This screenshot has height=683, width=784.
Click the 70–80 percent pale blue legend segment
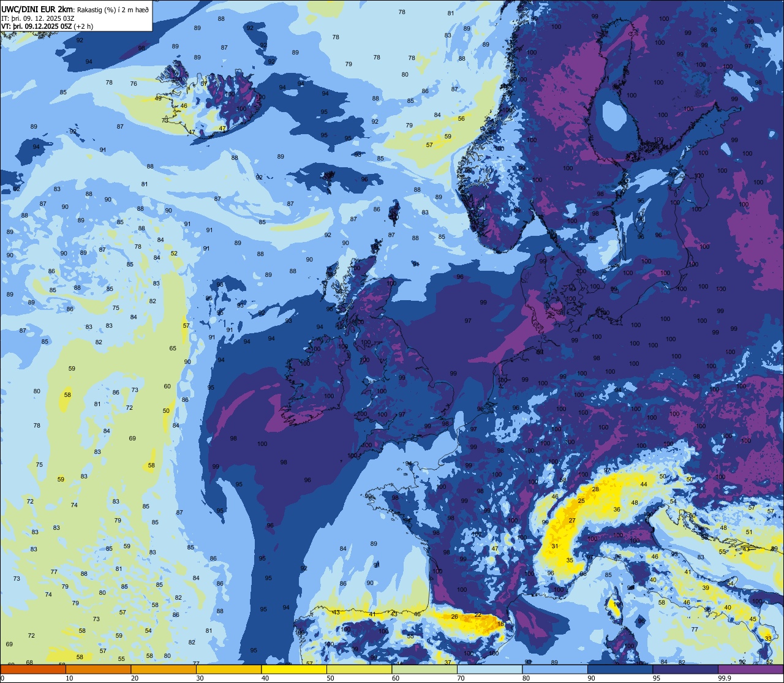(x=489, y=669)
